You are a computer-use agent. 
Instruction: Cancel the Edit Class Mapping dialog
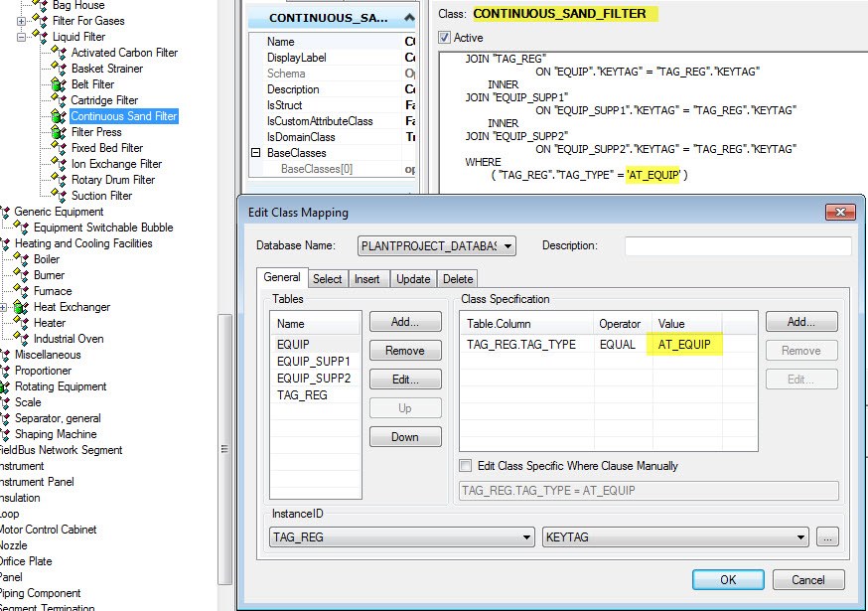808,580
